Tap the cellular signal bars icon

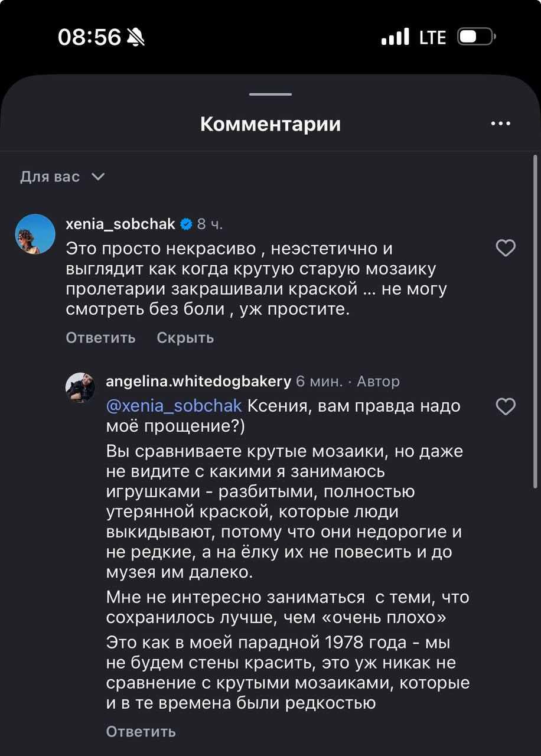click(x=395, y=37)
